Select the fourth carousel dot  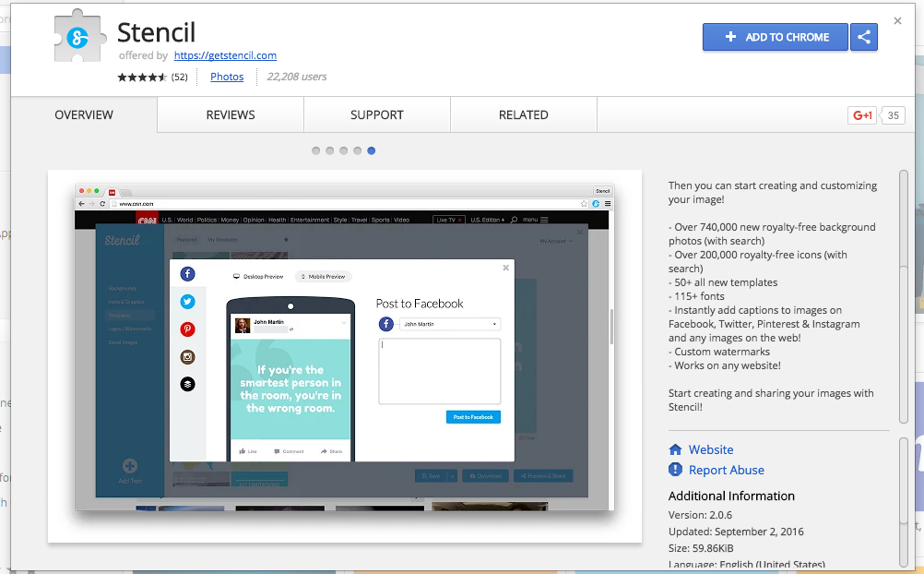tap(357, 150)
